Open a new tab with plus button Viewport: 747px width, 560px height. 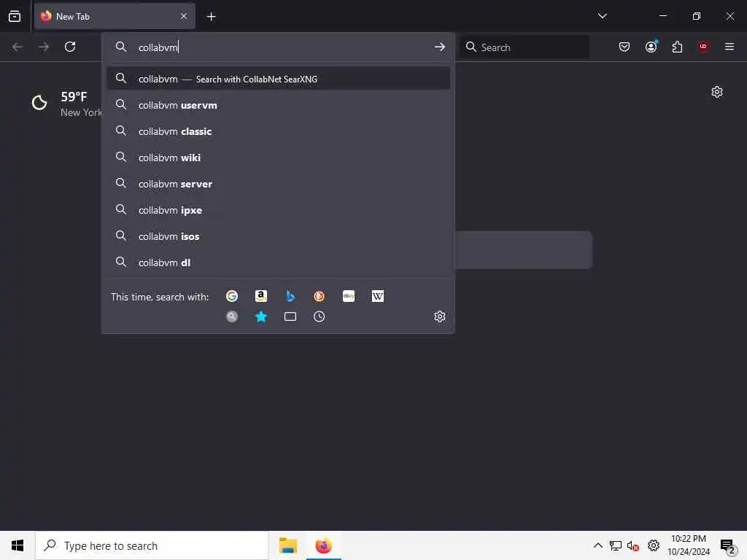pos(211,17)
